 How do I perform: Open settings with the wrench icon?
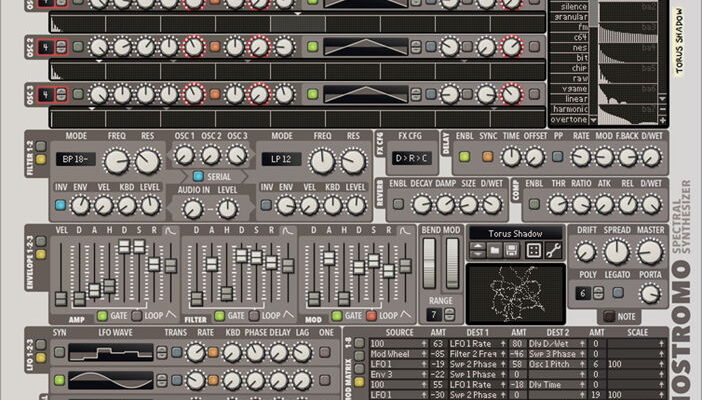554,250
